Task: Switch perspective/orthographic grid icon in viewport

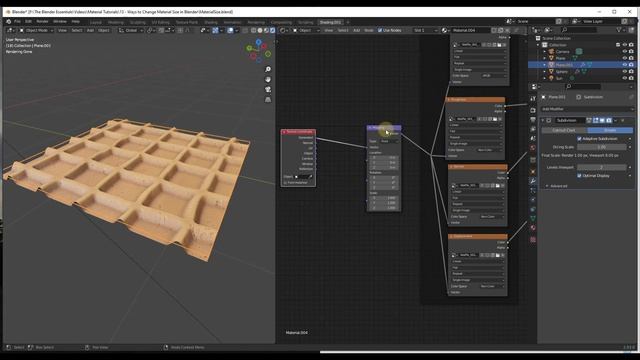Action: (x=268, y=100)
